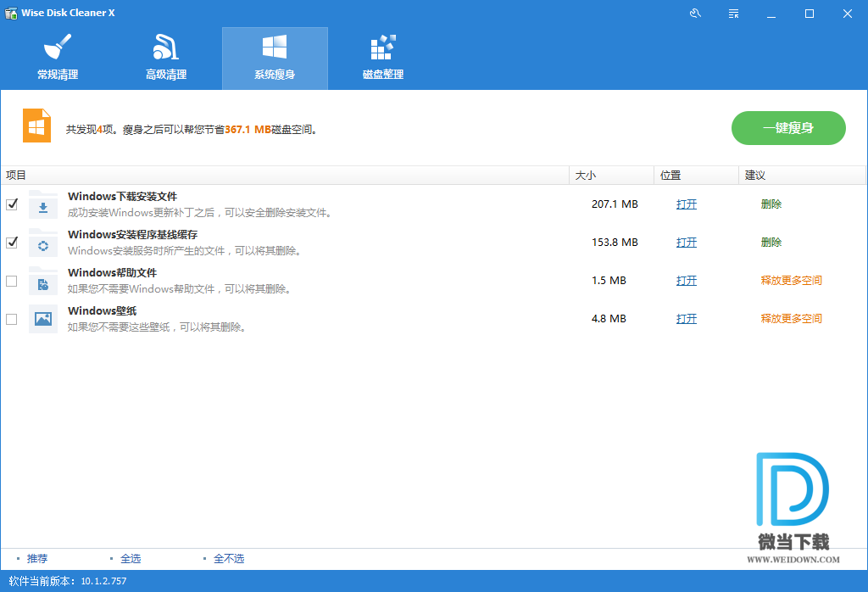Click the Windows安装程序基线缓存 title text
The width and height of the screenshot is (868, 592).
tap(132, 235)
